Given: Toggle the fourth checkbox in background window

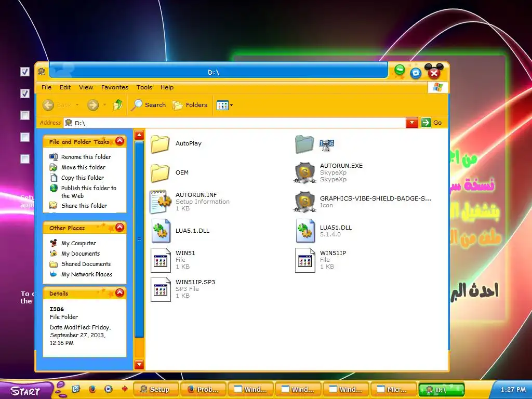Looking at the screenshot, I should tap(25, 137).
